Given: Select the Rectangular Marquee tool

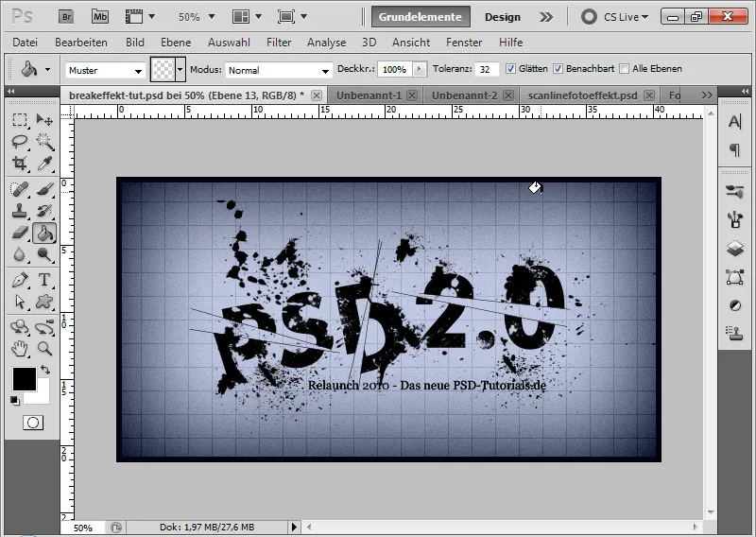Looking at the screenshot, I should click(19, 119).
